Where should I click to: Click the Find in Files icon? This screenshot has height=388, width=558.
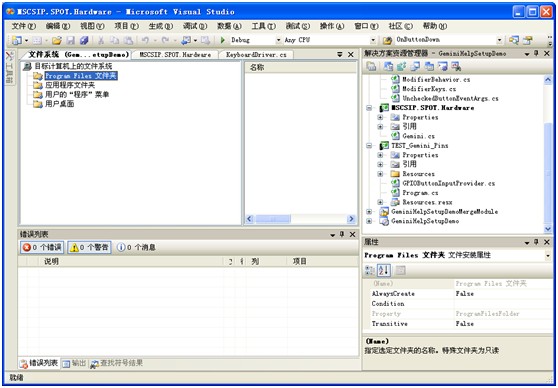[388, 40]
